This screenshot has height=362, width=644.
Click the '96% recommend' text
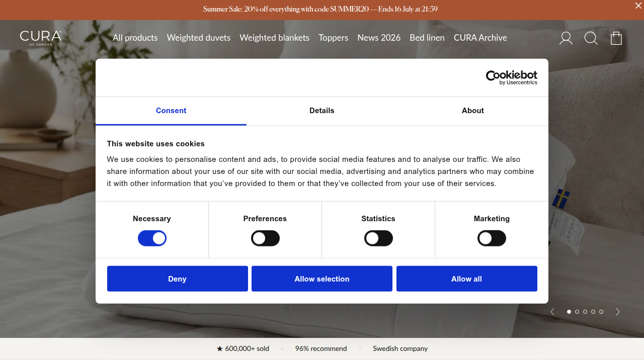pos(321,348)
